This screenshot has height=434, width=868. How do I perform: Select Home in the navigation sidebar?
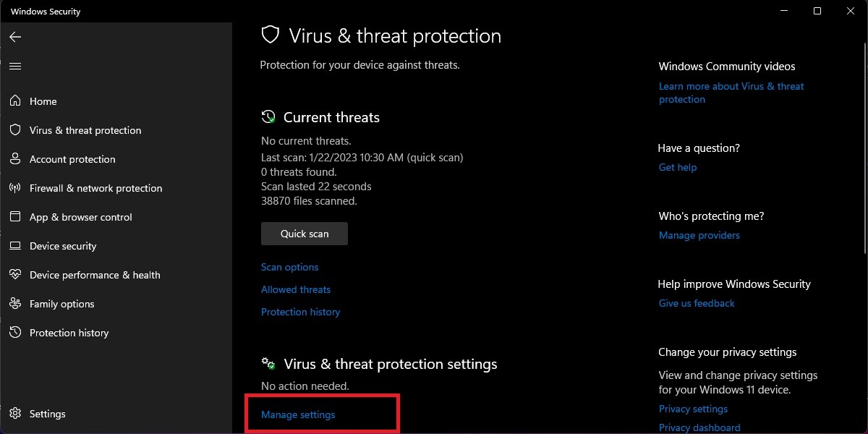[42, 101]
